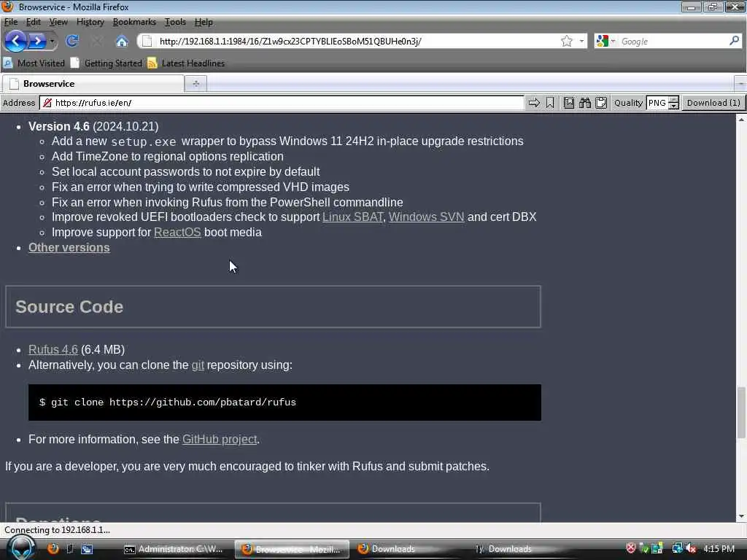Image resolution: width=747 pixels, height=560 pixels.
Task: Open the View menu
Action: click(x=58, y=22)
